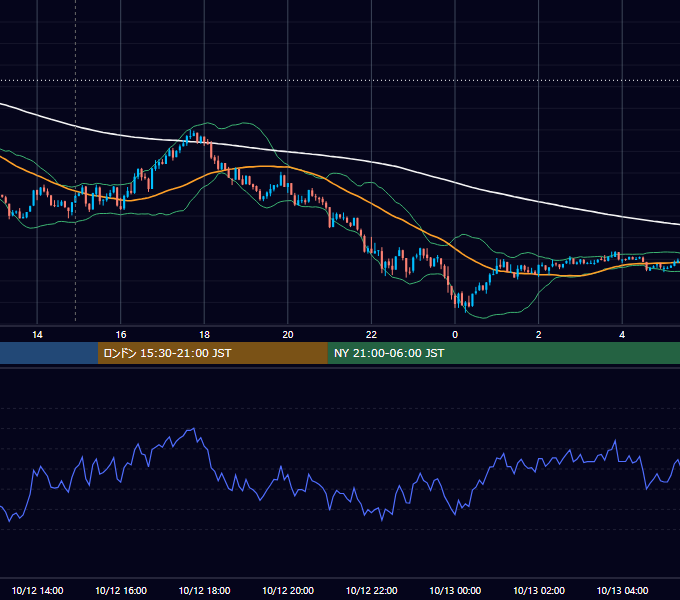The height and width of the screenshot is (600, 680).
Task: Click the 22 hour axis label
Action: [x=371, y=335]
